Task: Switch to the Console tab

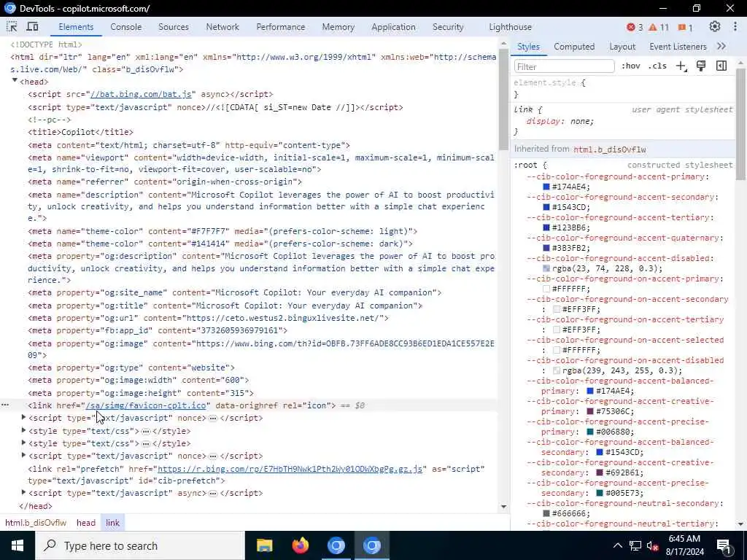Action: point(125,27)
